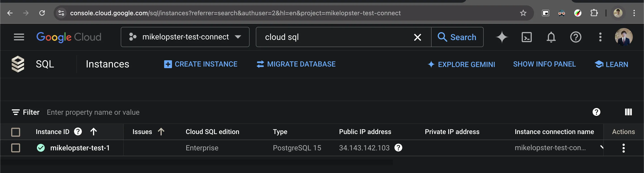This screenshot has height=173, width=644.
Task: Open notifications bell
Action: click(x=551, y=37)
